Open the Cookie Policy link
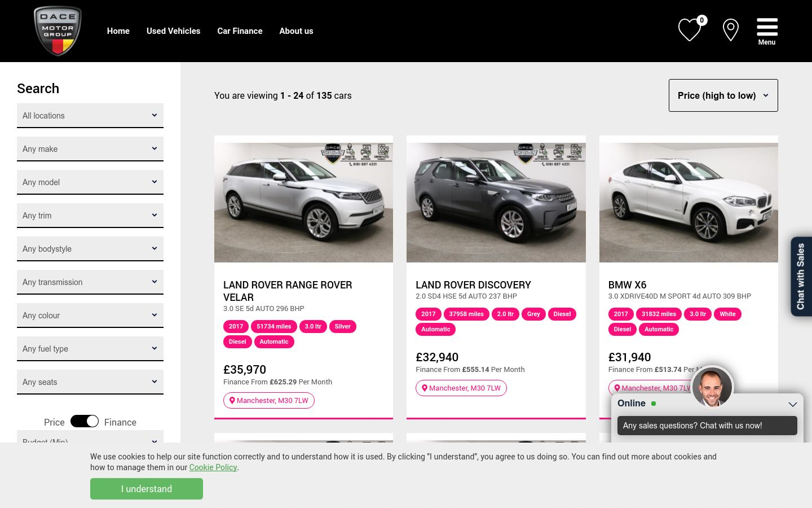The height and width of the screenshot is (508, 812). click(213, 467)
